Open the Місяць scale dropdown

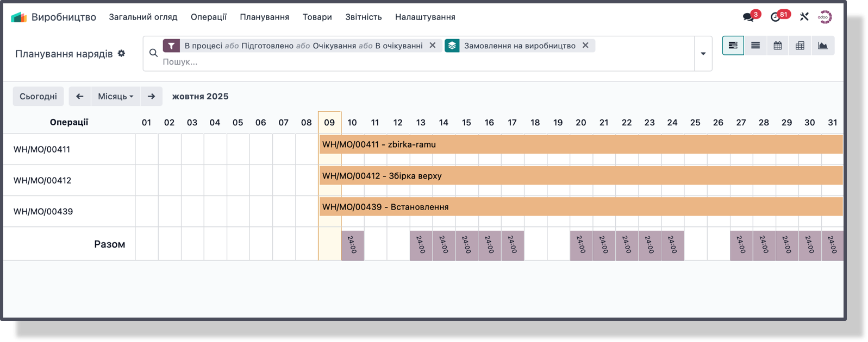(x=115, y=96)
